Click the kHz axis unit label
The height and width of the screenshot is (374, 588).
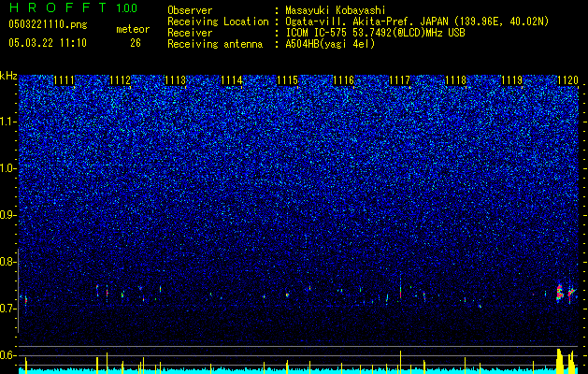click(8, 76)
